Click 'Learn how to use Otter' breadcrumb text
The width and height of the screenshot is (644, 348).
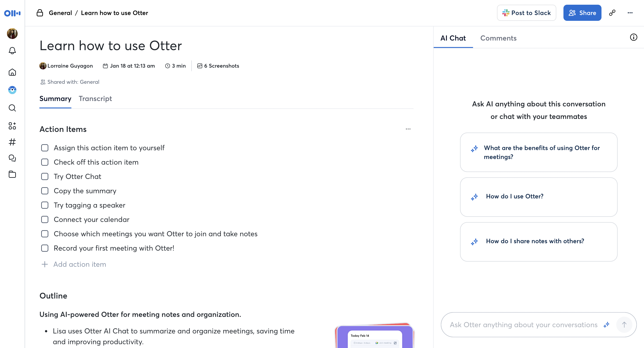[115, 13]
